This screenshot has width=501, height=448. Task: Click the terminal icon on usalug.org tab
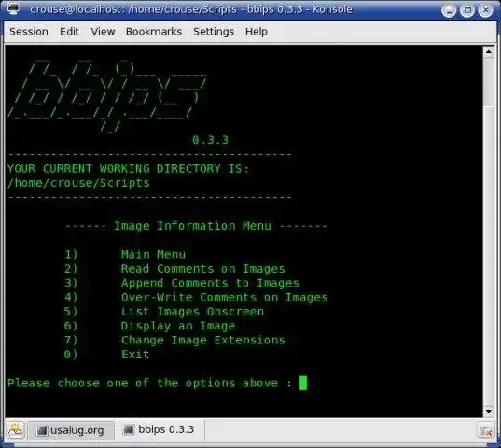pos(42,431)
